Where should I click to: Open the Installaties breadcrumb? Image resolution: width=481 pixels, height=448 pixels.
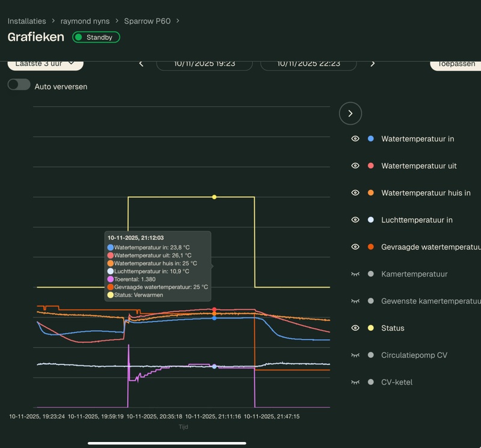(26, 21)
